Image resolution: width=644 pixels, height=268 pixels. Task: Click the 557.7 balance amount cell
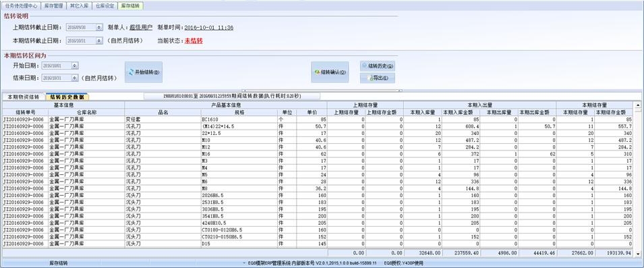[614, 126]
